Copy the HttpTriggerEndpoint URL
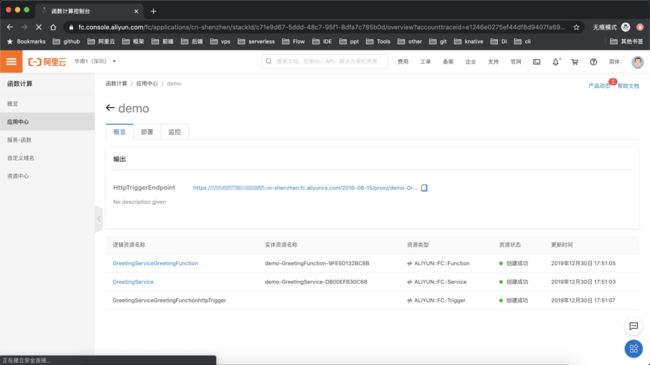The width and height of the screenshot is (650, 365). [424, 188]
